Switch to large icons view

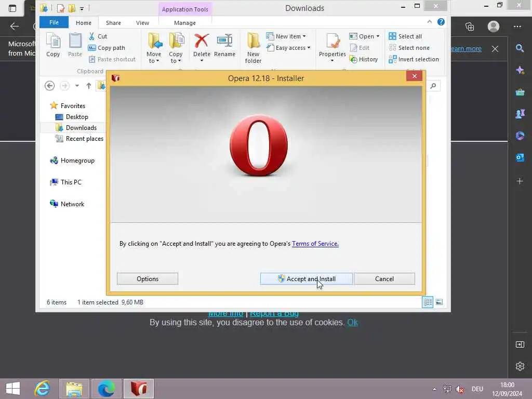click(439, 302)
